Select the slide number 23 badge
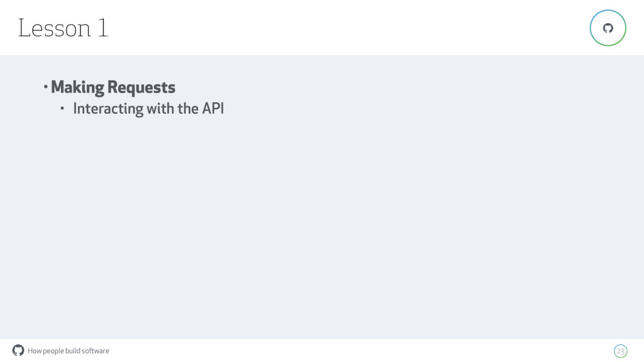The image size is (644, 362). (620, 351)
